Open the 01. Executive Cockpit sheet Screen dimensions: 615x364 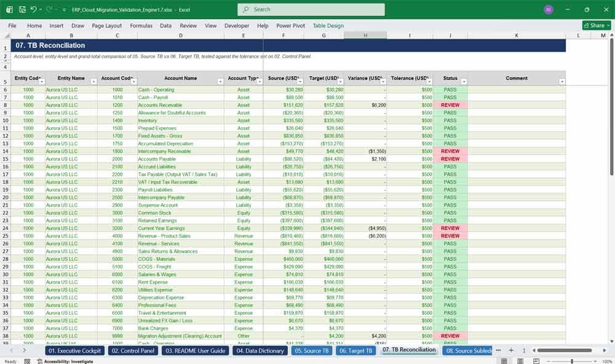(x=74, y=350)
